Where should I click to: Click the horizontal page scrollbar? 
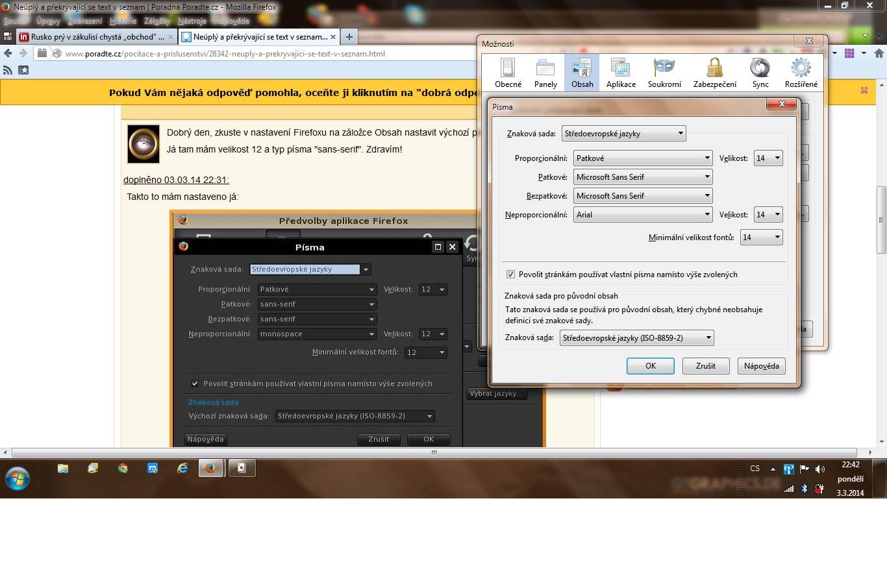point(434,452)
